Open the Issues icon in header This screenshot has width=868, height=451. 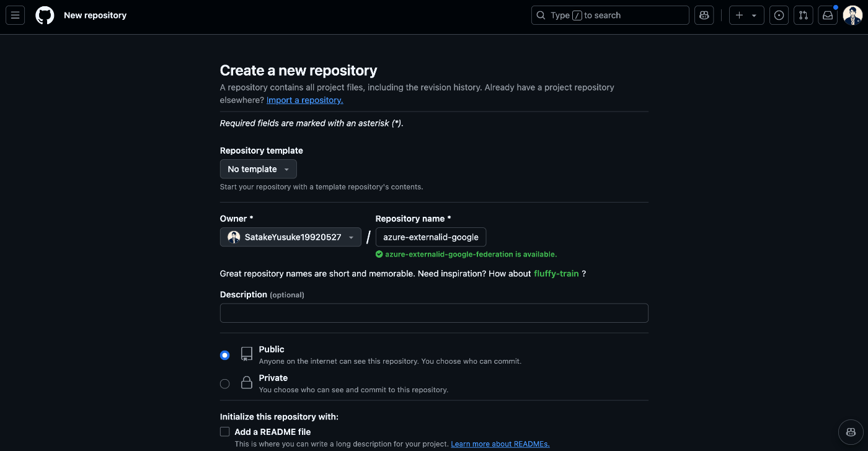[779, 15]
